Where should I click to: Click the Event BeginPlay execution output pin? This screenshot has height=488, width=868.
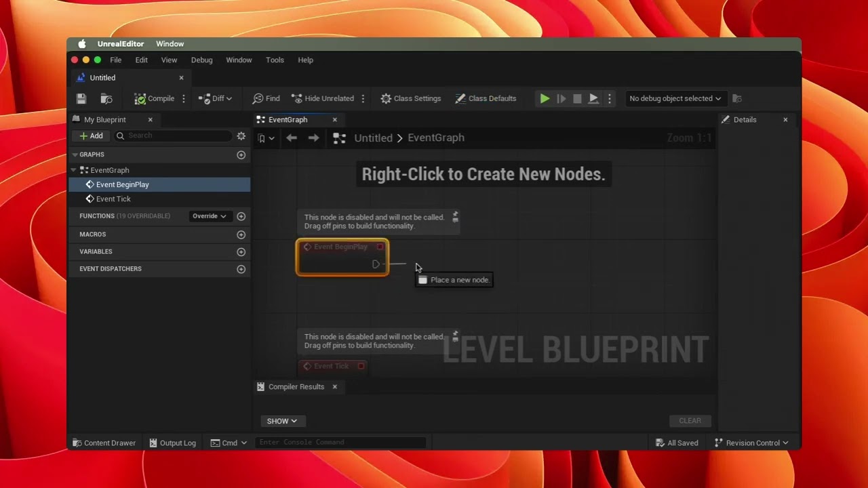point(376,264)
